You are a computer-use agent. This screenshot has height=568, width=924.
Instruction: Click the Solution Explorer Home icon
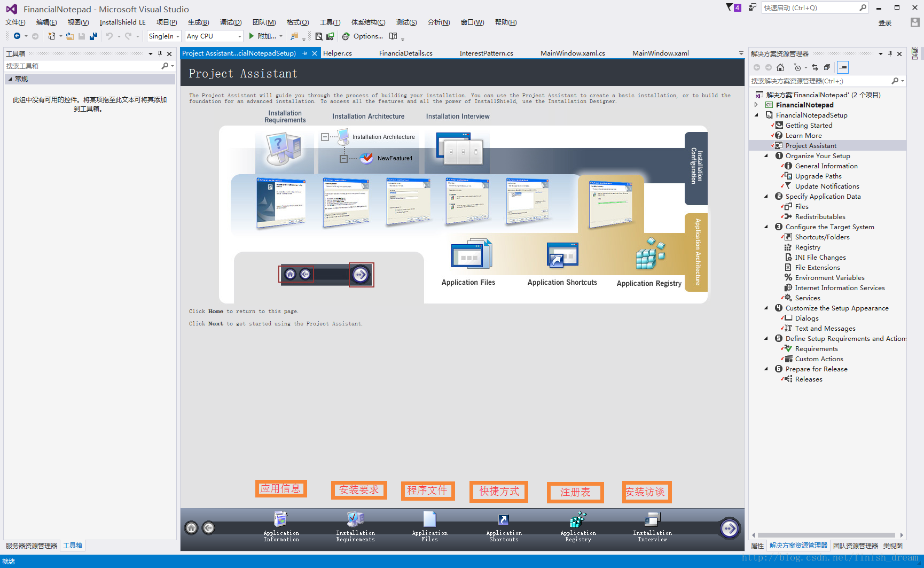pos(780,67)
